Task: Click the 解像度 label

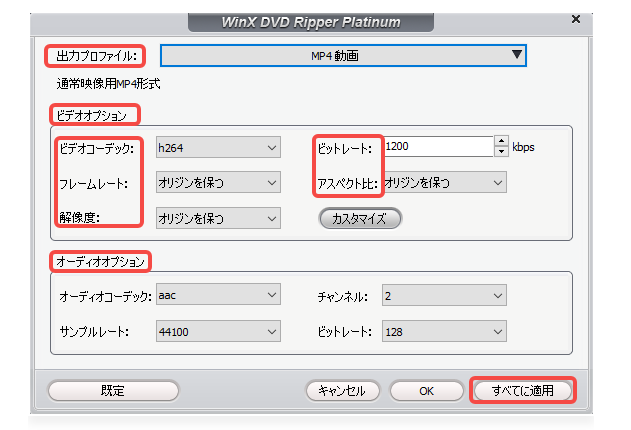Action: pyautogui.click(x=79, y=218)
